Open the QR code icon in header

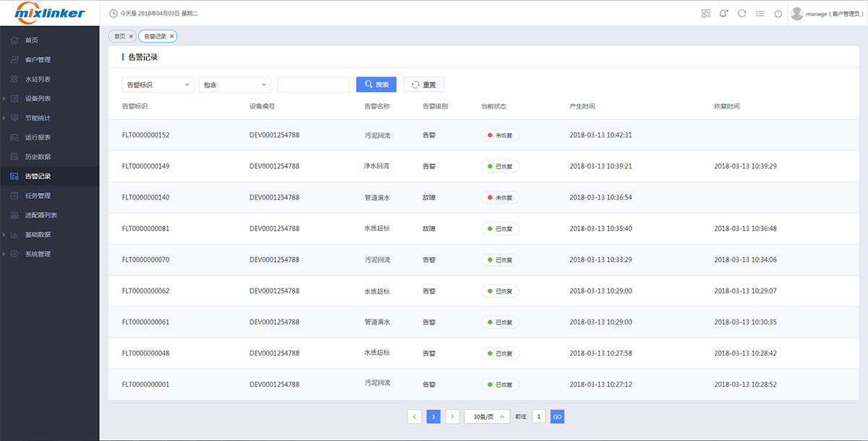point(706,14)
